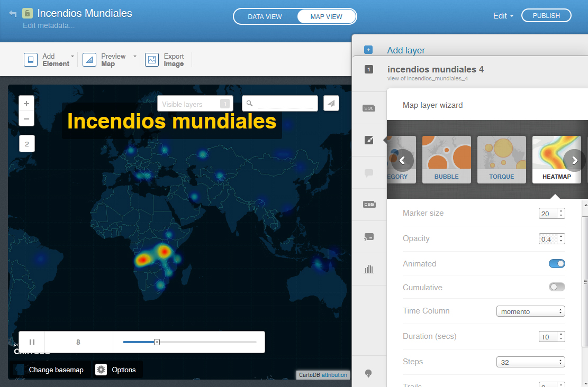The image size is (588, 387).
Task: Click the share paper-plane icon
Action: pos(331,104)
